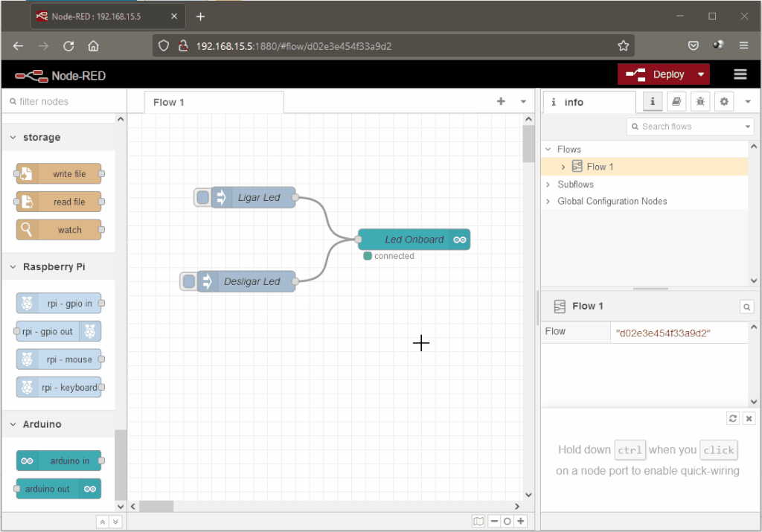Open the configuration nodes gear tab
Screen dimensions: 762x532
coord(724,101)
